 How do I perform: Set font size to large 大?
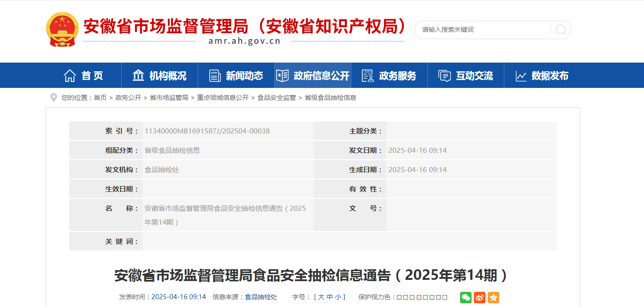click(x=321, y=297)
